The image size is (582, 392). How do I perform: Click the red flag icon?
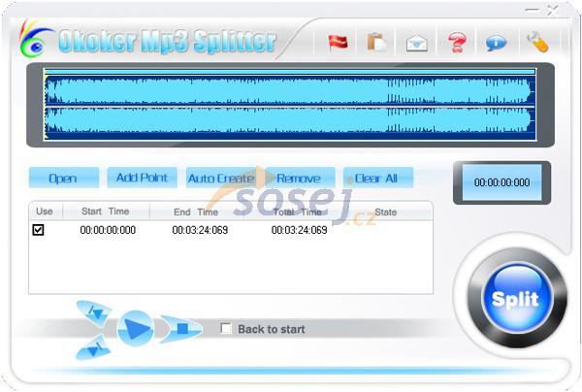pos(338,42)
